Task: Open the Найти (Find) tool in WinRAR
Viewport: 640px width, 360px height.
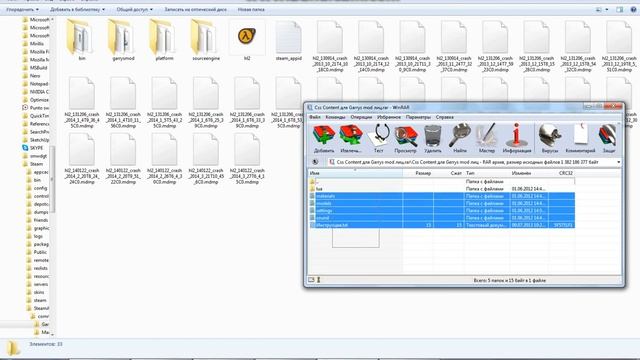Action: [x=460, y=139]
